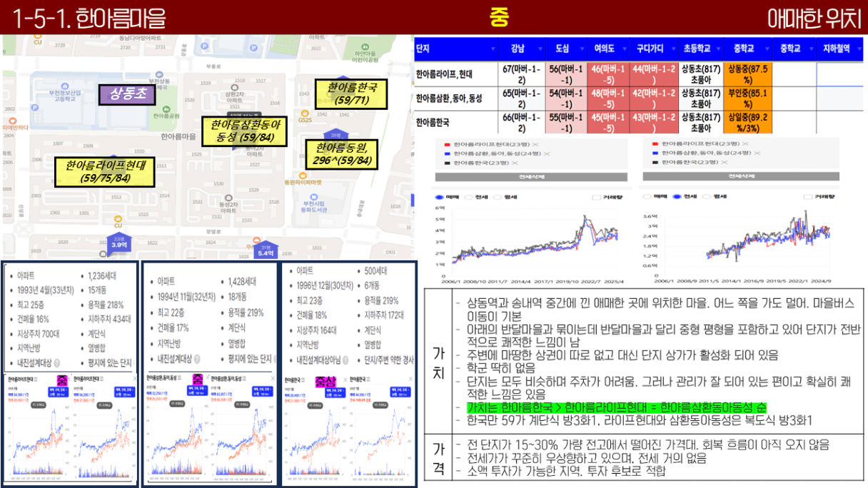Click the 상동중(87.5%) cell in the table
Screen dimensions: 868x488
point(747,74)
